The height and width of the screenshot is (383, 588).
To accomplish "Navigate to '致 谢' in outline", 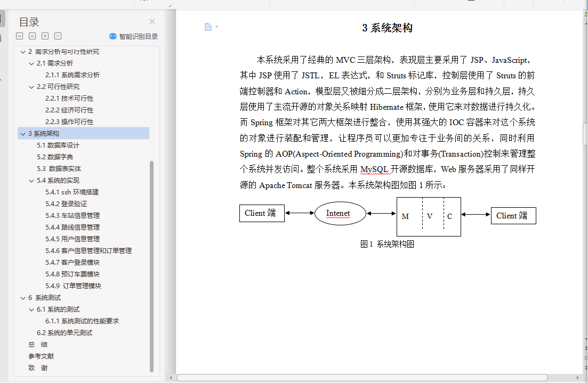I will click(38, 368).
